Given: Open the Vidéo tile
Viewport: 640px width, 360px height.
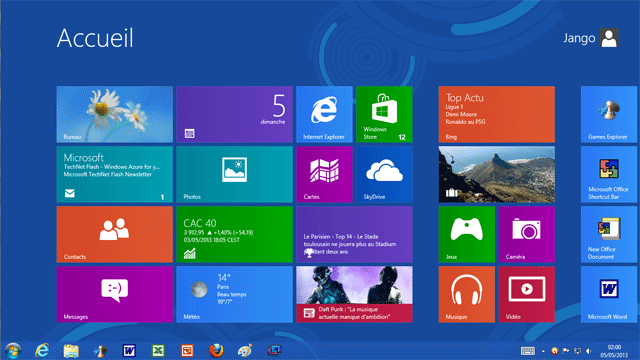Looking at the screenshot, I should tap(527, 294).
